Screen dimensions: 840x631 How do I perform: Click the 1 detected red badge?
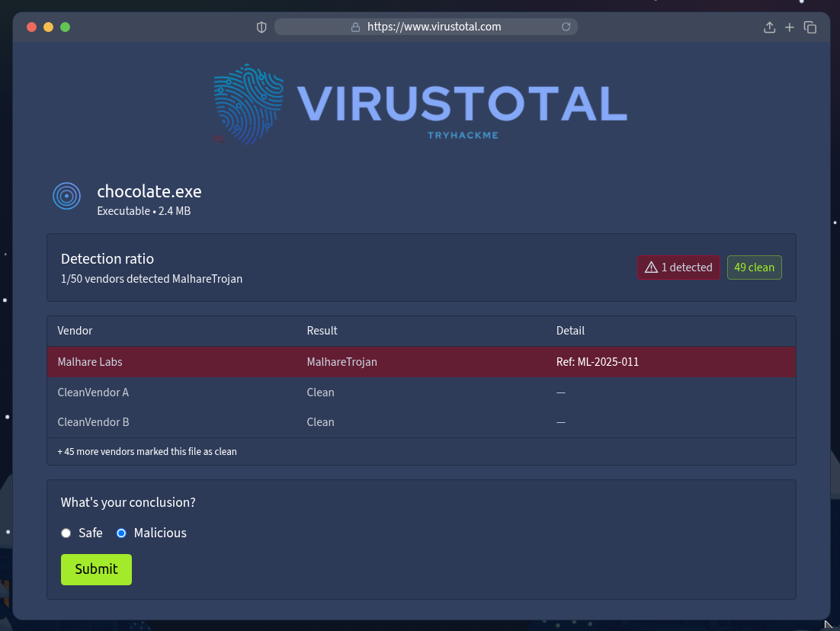pos(678,267)
